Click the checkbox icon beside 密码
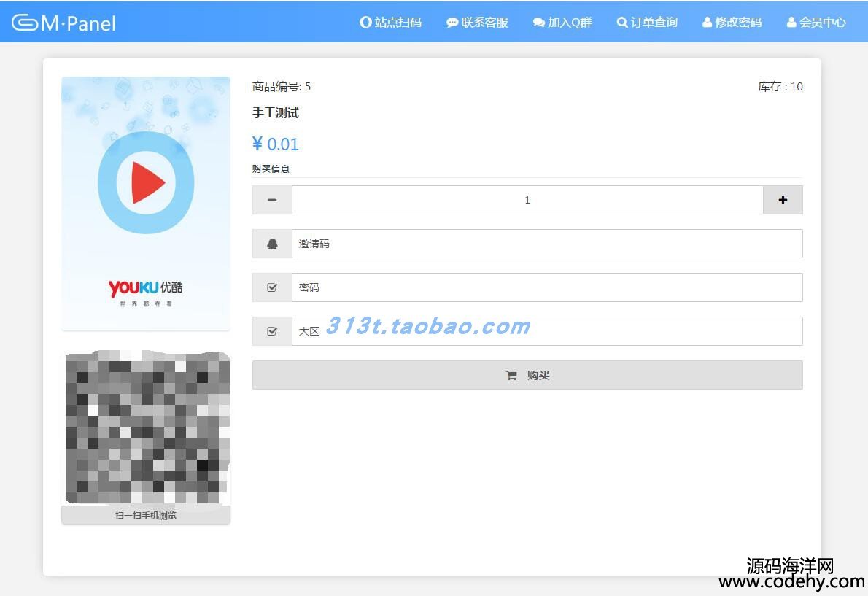The image size is (868, 596). pyautogui.click(x=272, y=287)
